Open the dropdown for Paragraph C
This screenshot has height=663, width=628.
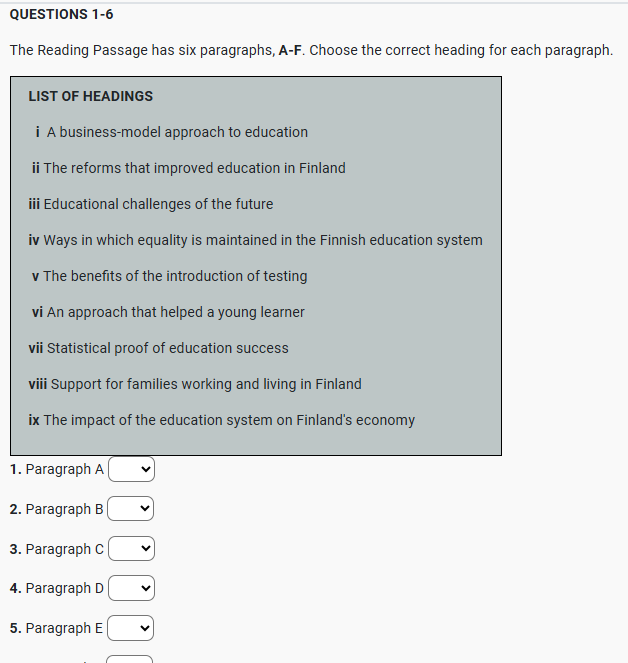pyautogui.click(x=131, y=549)
